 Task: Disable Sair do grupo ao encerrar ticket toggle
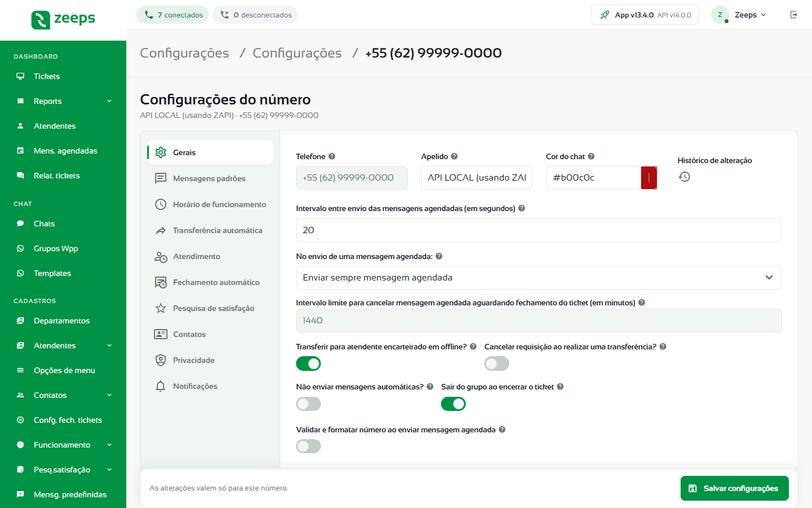click(453, 404)
